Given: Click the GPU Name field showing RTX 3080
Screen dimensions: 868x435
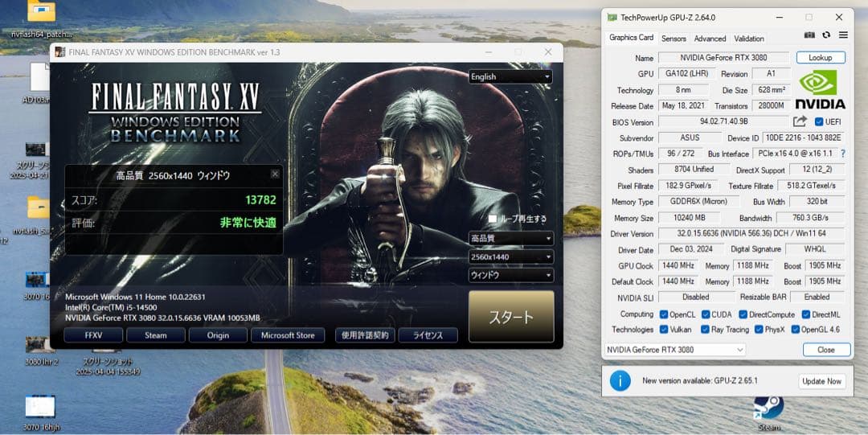Looking at the screenshot, I should point(724,57).
